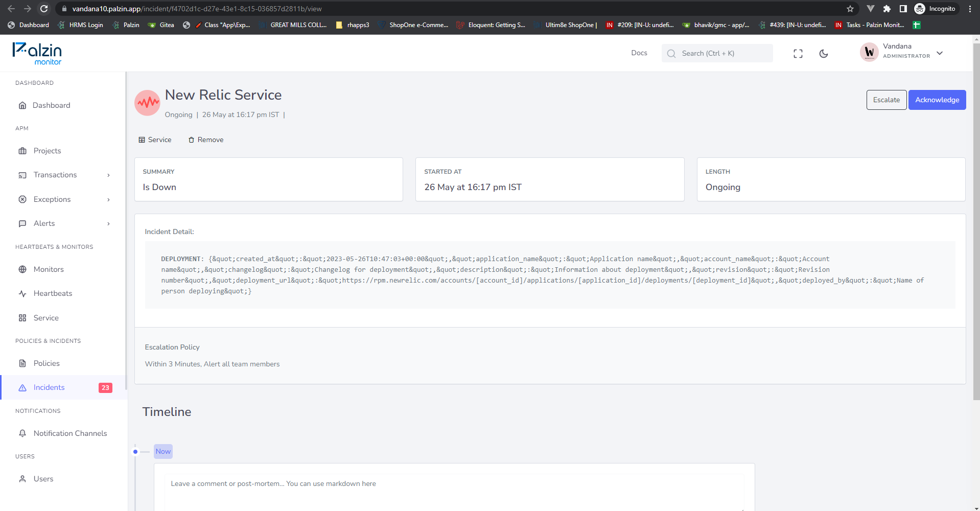Expand the Transactions submenu chevron

tap(108, 175)
